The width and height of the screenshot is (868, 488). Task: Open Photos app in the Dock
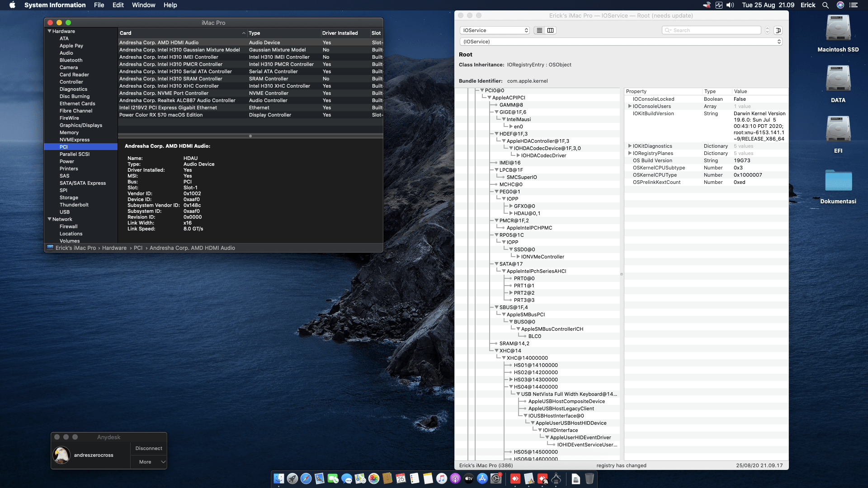click(x=374, y=479)
